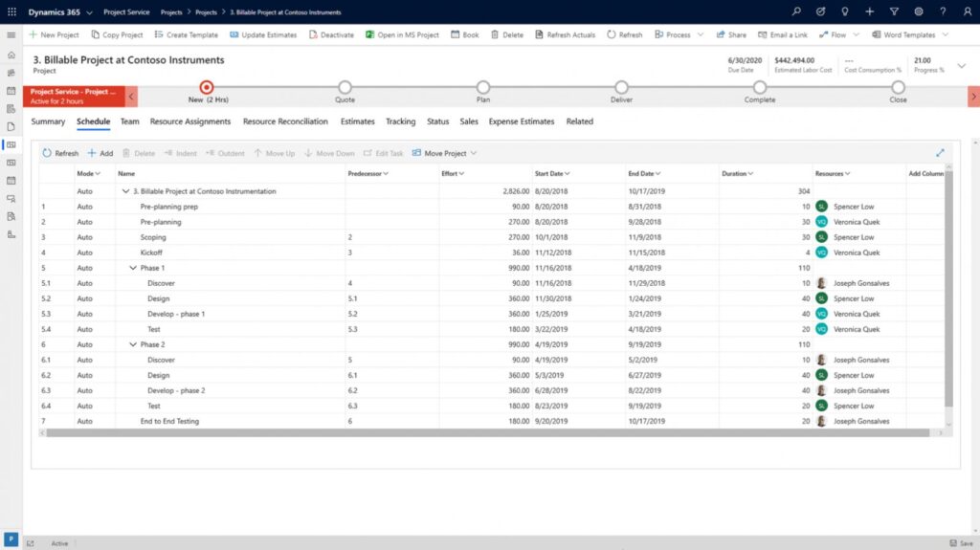The width and height of the screenshot is (980, 550).
Task: Expand the Word Templates dropdown arrow
Action: (x=945, y=35)
